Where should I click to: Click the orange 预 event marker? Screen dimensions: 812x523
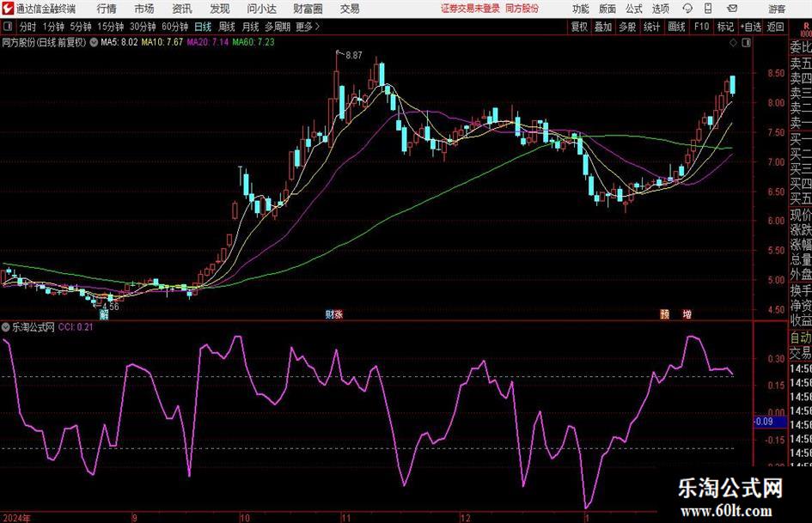pyautogui.click(x=664, y=313)
